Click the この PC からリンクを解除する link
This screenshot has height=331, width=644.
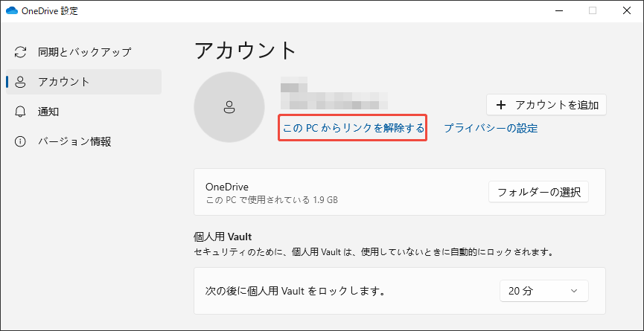[353, 129]
